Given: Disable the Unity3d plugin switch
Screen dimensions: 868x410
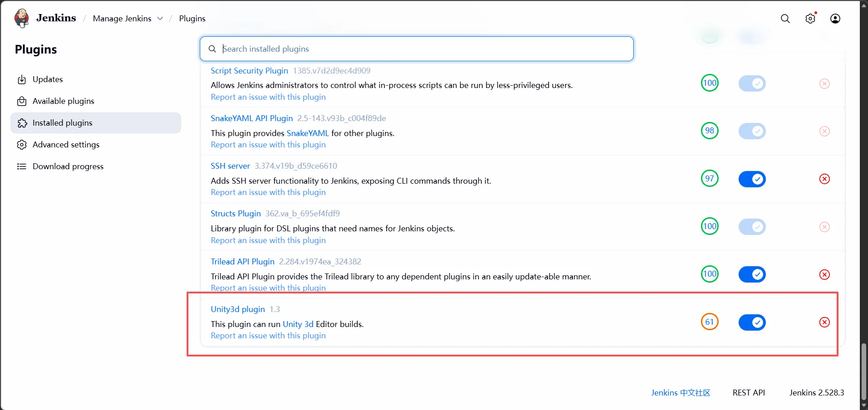Looking at the screenshot, I should point(752,322).
